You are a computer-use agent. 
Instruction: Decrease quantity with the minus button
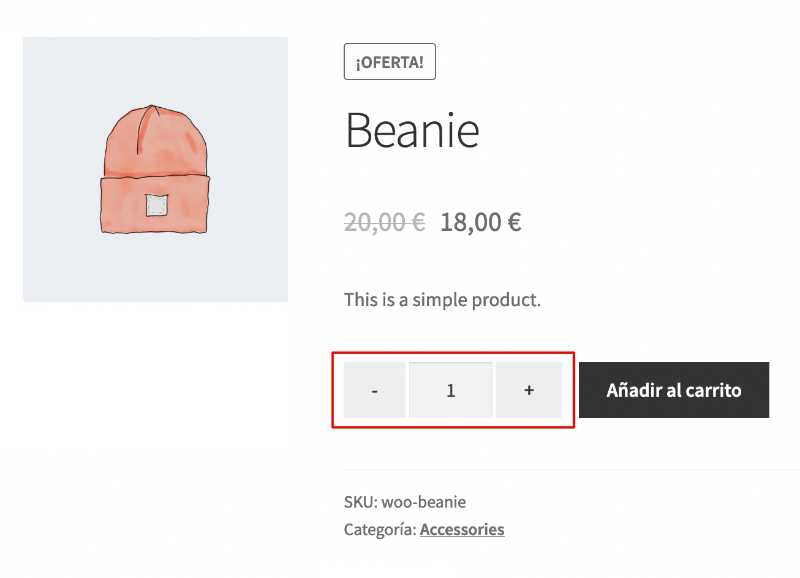tap(374, 390)
